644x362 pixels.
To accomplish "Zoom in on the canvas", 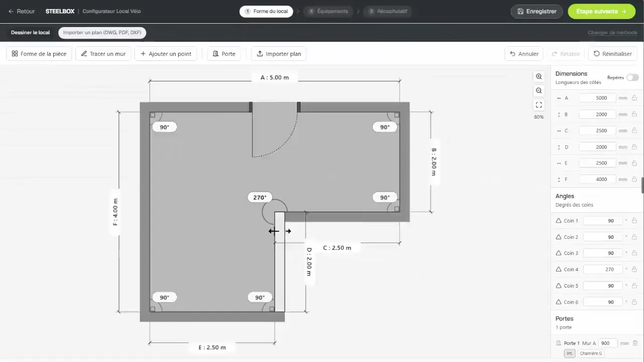I will tap(539, 76).
